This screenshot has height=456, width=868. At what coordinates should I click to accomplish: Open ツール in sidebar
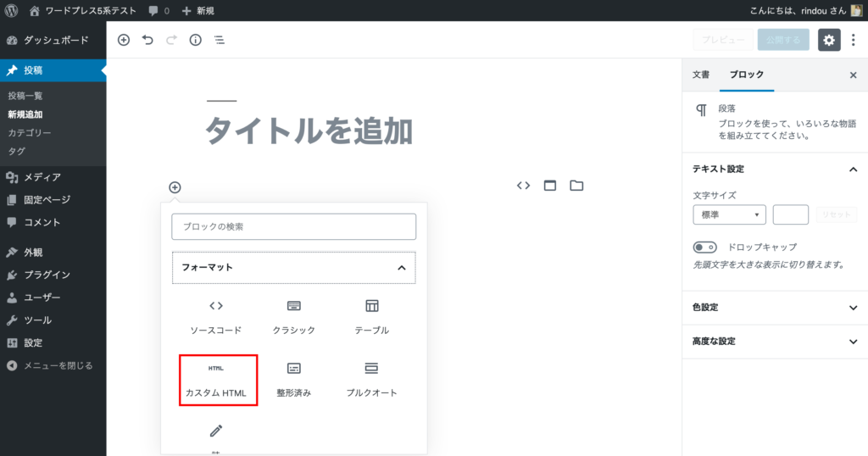point(53,320)
